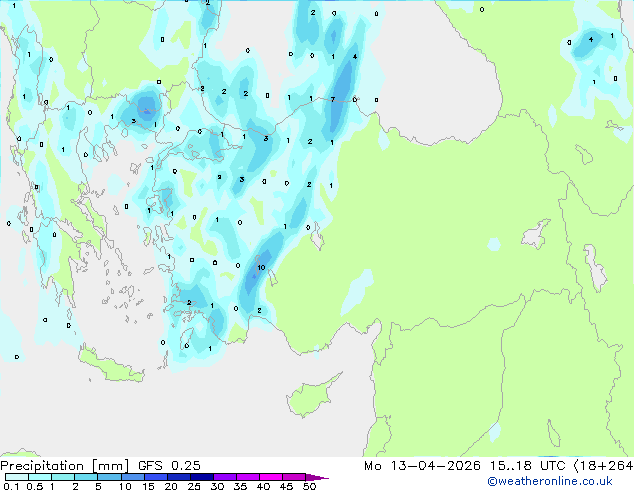Click the 0.1–0.5 mm legend swatch
Viewport: 634px width, 490px height.
coord(17,477)
